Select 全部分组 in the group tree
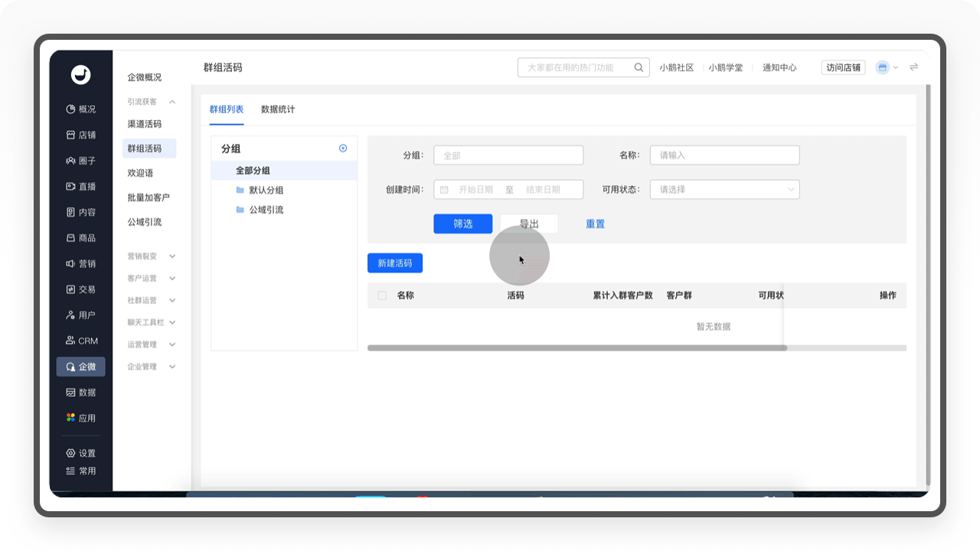This screenshot has height=551, width=980. point(284,171)
